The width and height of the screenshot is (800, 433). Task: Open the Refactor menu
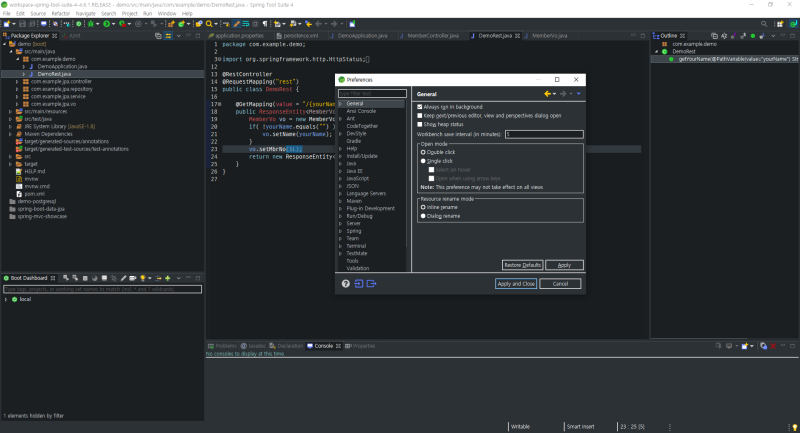tap(60, 13)
